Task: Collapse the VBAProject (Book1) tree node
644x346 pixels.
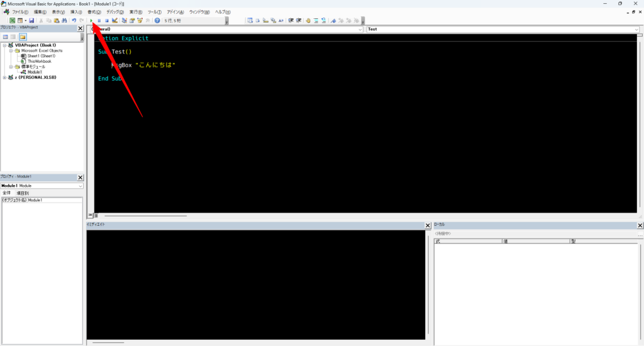Action: point(4,45)
